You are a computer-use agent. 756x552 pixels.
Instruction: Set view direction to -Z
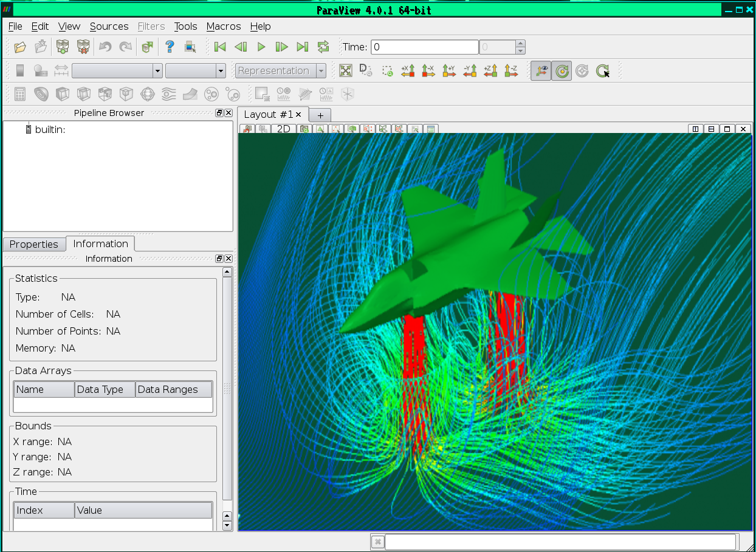click(511, 70)
